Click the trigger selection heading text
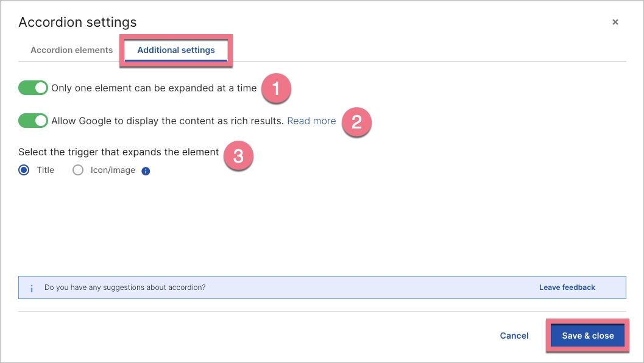Screen dimensions: 644x363 pyautogui.click(x=118, y=152)
